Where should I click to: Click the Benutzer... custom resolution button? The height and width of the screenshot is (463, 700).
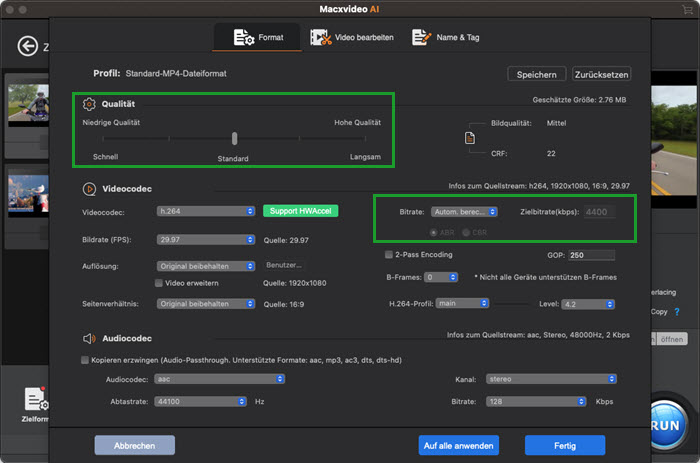284,265
